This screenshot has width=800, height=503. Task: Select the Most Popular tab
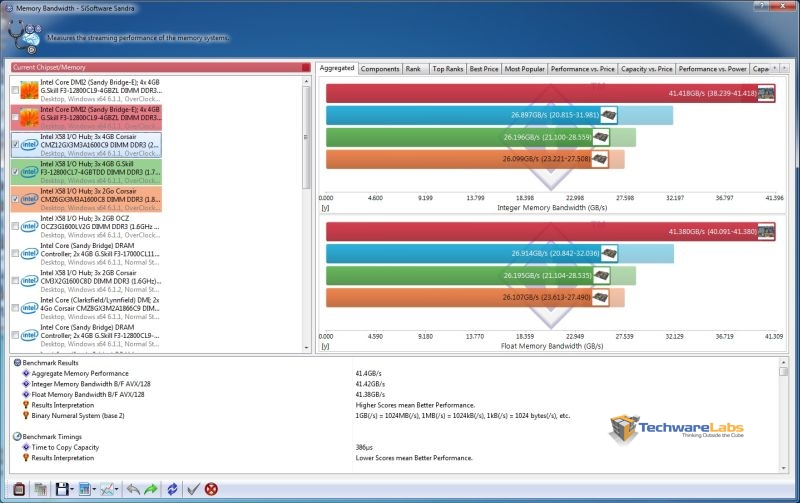click(524, 69)
